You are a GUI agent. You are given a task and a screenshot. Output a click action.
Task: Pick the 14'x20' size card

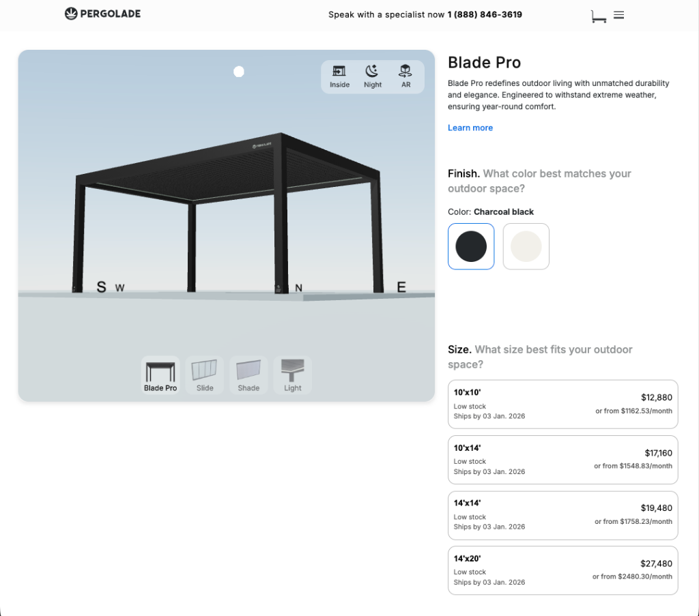pyautogui.click(x=562, y=570)
